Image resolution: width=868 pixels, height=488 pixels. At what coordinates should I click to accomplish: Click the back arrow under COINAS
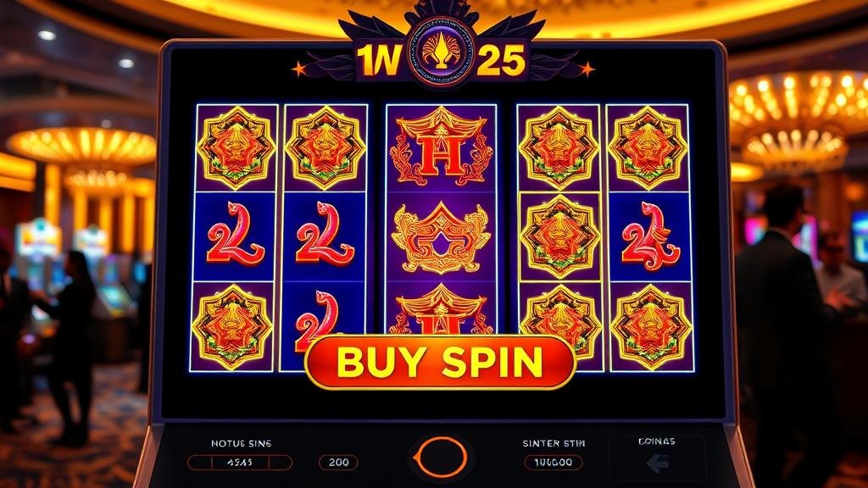tap(657, 463)
